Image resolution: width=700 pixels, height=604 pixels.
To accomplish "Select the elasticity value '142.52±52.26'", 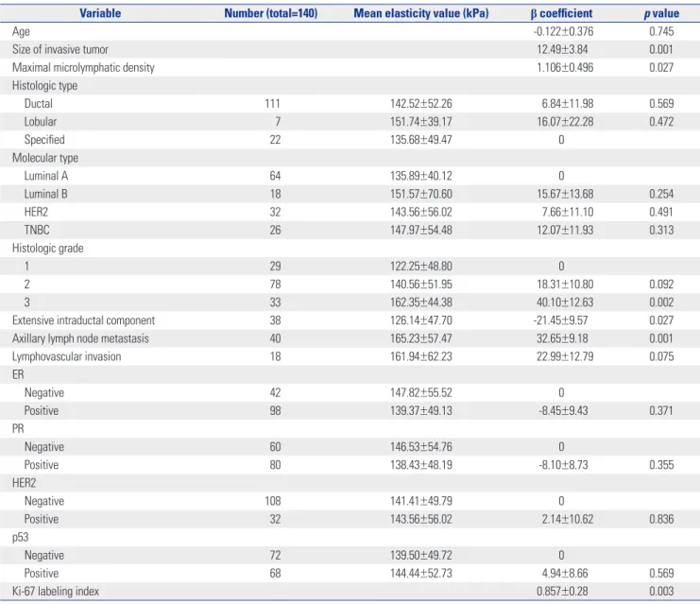I will (x=421, y=104).
